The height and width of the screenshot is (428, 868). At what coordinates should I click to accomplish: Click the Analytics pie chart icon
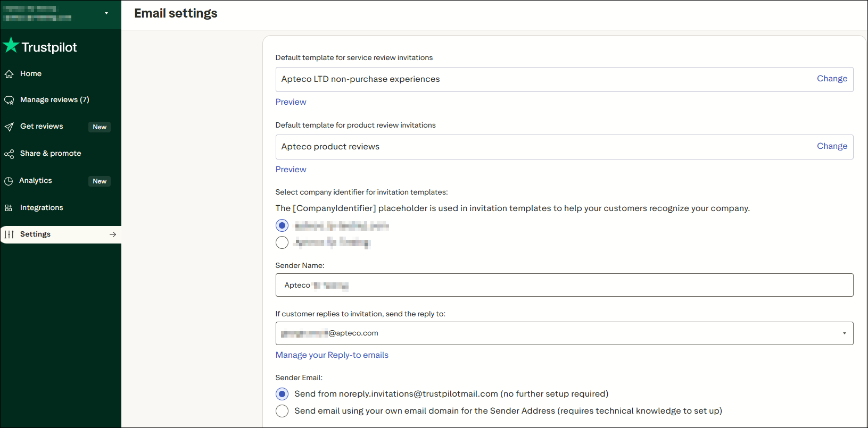point(9,181)
